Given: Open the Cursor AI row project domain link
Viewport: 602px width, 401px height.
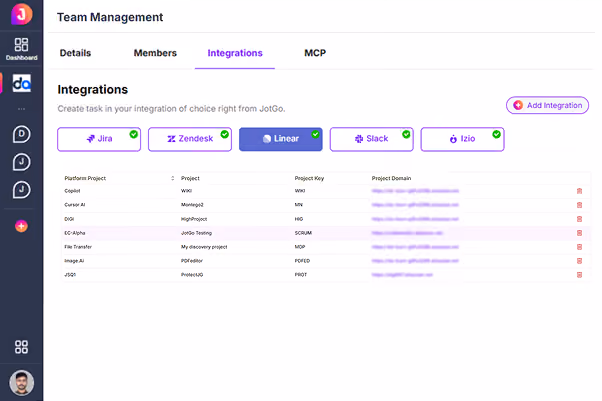Looking at the screenshot, I should click(415, 205).
